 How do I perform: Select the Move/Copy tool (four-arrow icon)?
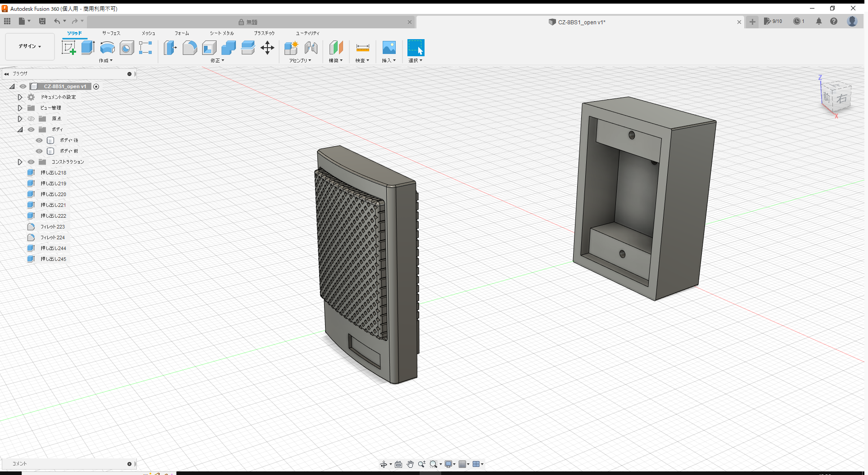(267, 48)
